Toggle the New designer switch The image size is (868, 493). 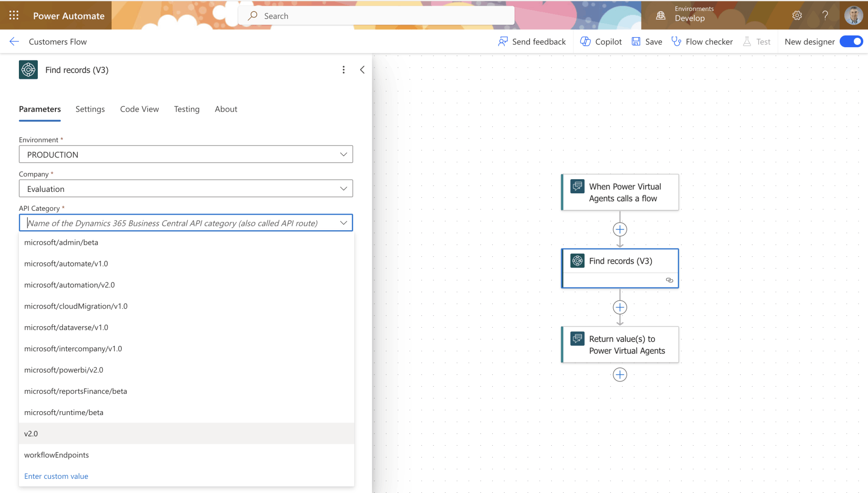(x=851, y=42)
